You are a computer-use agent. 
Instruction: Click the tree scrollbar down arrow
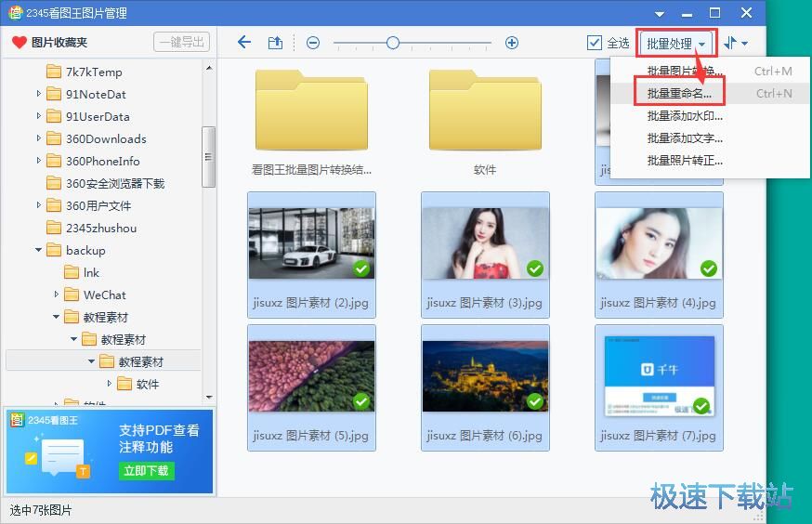(x=209, y=397)
